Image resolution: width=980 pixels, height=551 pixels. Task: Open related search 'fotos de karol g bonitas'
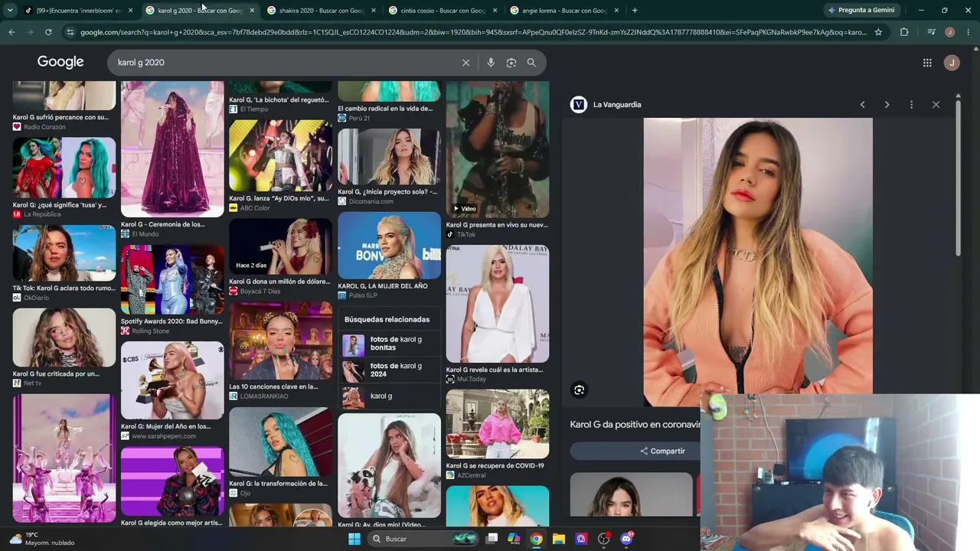(389, 344)
